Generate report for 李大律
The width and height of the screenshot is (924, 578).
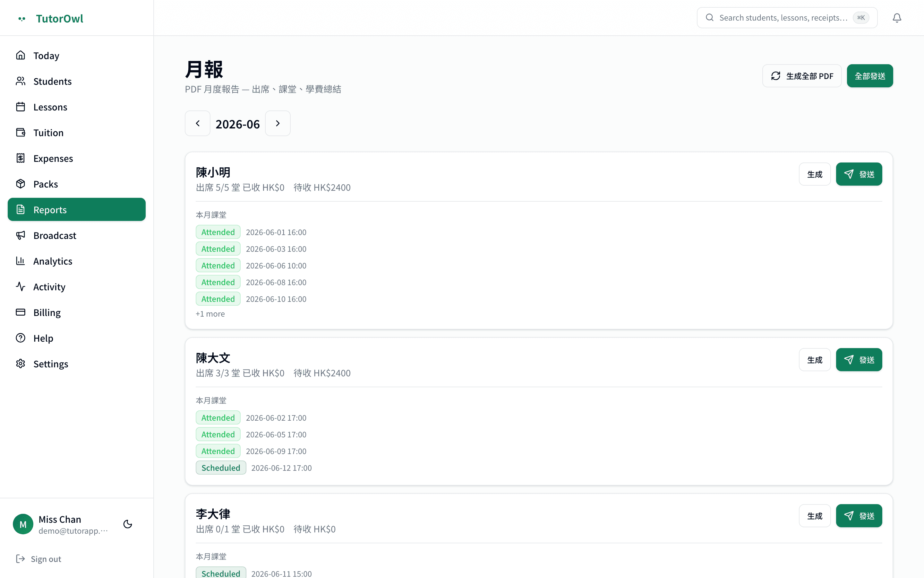pos(815,516)
